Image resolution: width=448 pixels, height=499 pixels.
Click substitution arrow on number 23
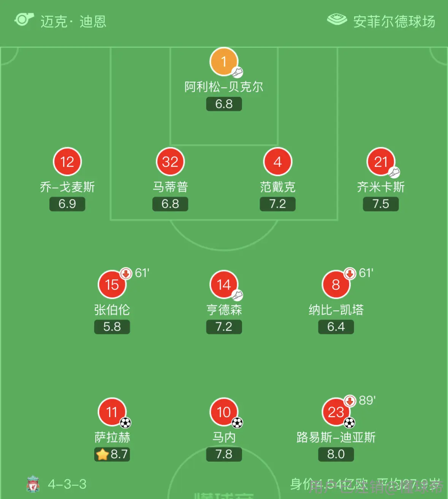pos(350,401)
